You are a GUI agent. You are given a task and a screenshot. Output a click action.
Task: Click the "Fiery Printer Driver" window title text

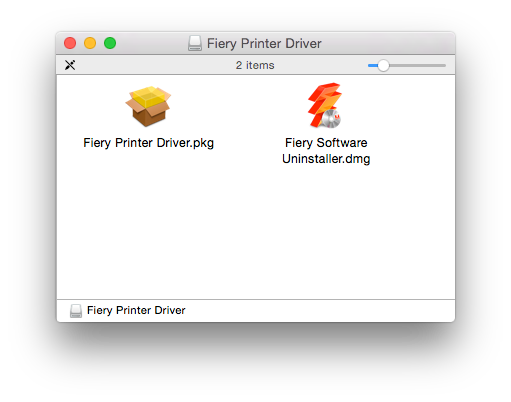click(264, 43)
